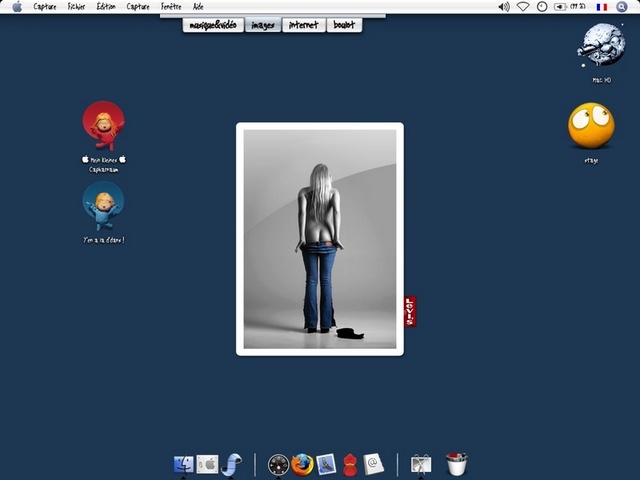This screenshot has height=480, width=640.
Task: Open the red circle character desktop icon
Action: [x=103, y=123]
